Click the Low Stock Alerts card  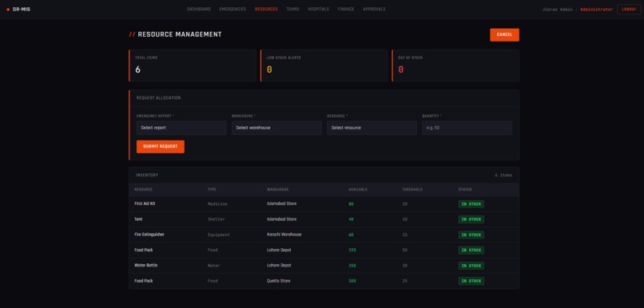coord(324,65)
